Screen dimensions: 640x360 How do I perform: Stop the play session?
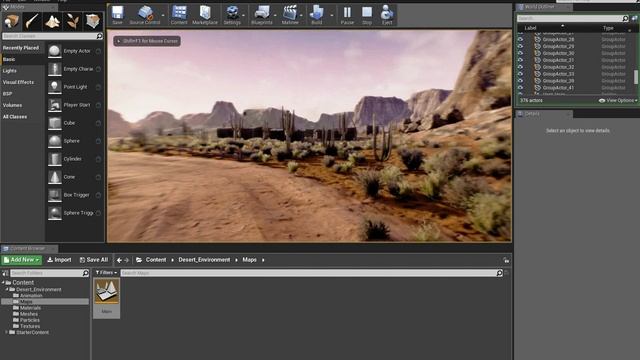pos(367,15)
